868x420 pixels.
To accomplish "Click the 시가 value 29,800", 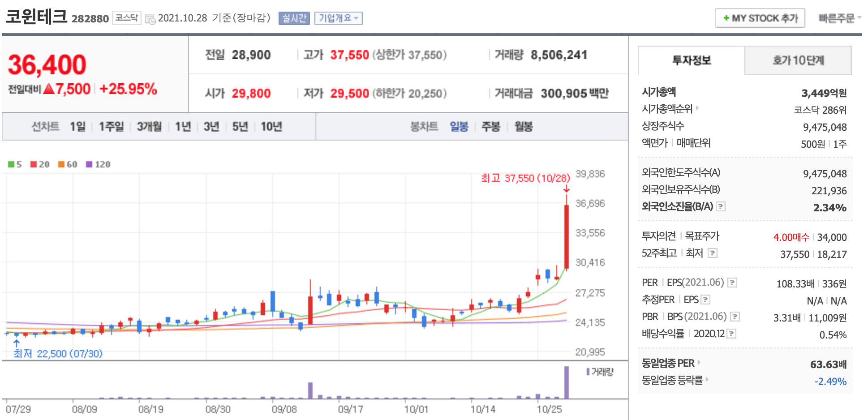I will pyautogui.click(x=251, y=94).
